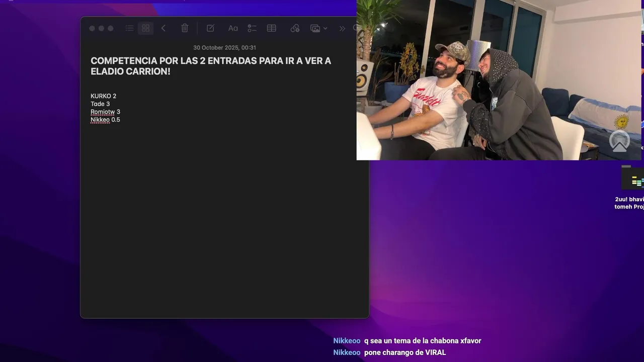644x362 pixels.
Task: Switch Notes to list view
Action: tap(129, 28)
